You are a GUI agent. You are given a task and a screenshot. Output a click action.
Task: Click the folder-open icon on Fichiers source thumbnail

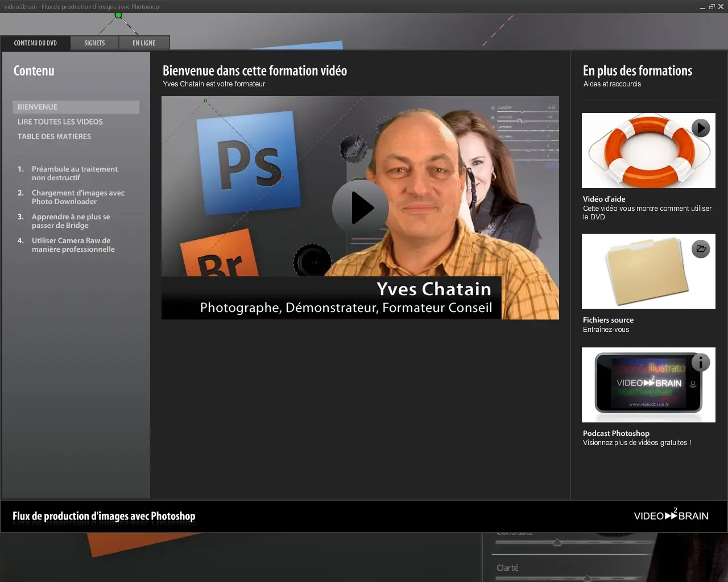(x=701, y=249)
